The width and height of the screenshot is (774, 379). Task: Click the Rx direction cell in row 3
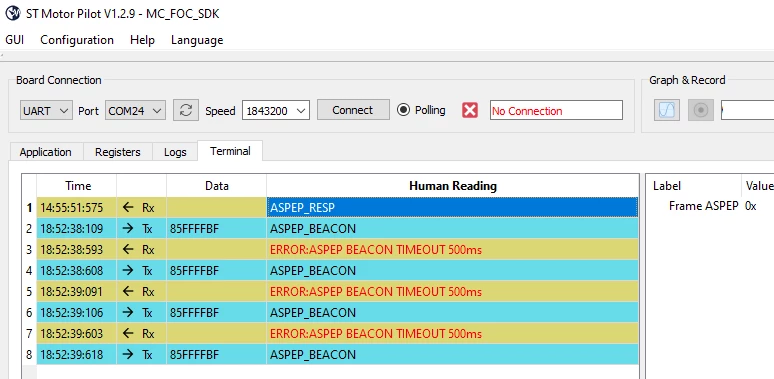(x=142, y=250)
